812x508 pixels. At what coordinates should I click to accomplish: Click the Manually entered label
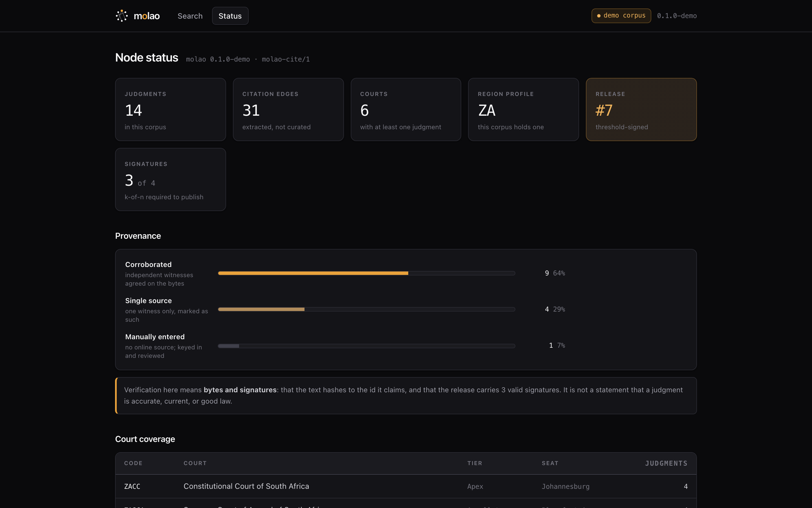155,337
